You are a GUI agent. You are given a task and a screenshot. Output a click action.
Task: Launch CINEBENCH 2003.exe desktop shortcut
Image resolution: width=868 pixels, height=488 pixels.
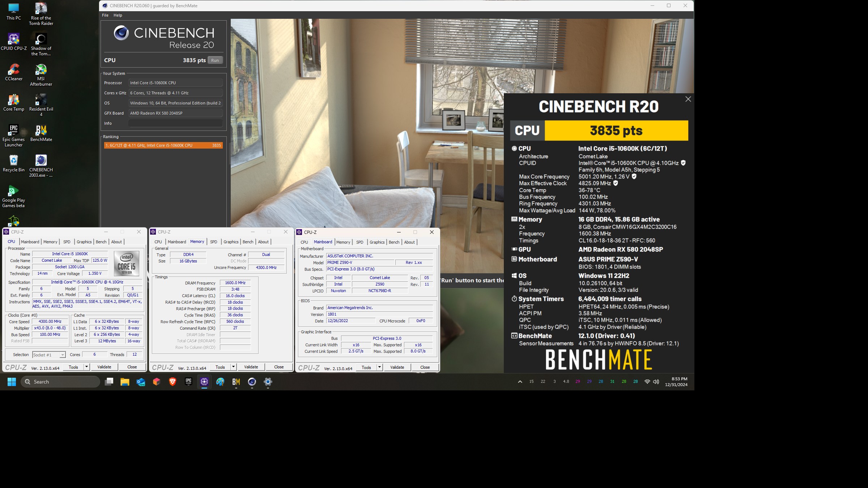click(x=41, y=166)
